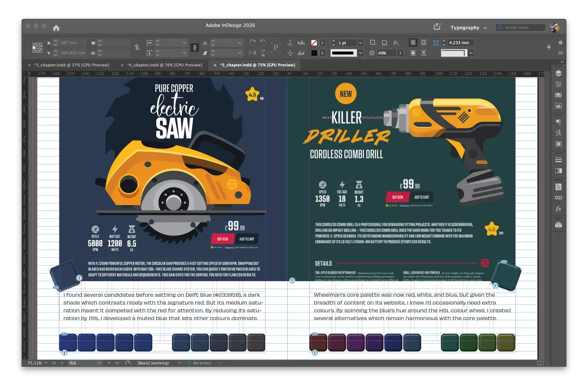Open the page number f68 dropdown

pos(99,363)
